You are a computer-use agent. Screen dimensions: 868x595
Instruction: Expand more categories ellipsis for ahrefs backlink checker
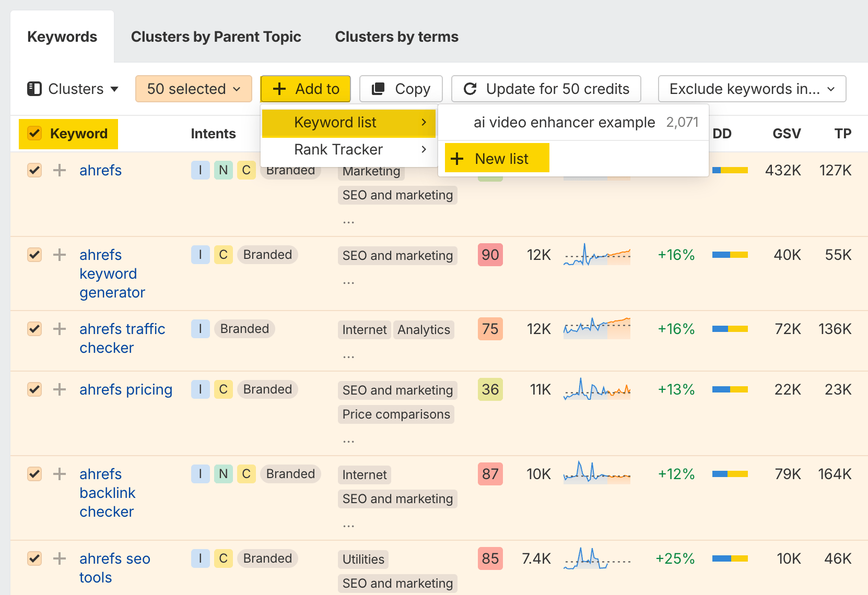349,525
